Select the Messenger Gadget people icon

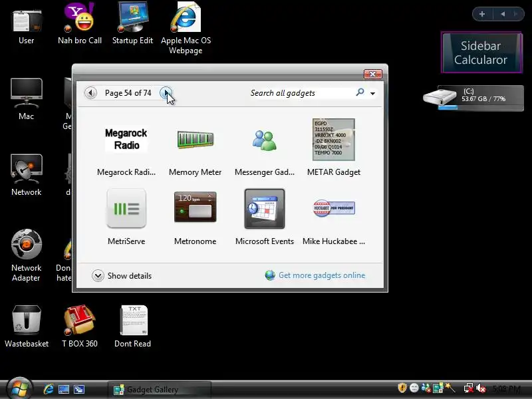tap(264, 140)
